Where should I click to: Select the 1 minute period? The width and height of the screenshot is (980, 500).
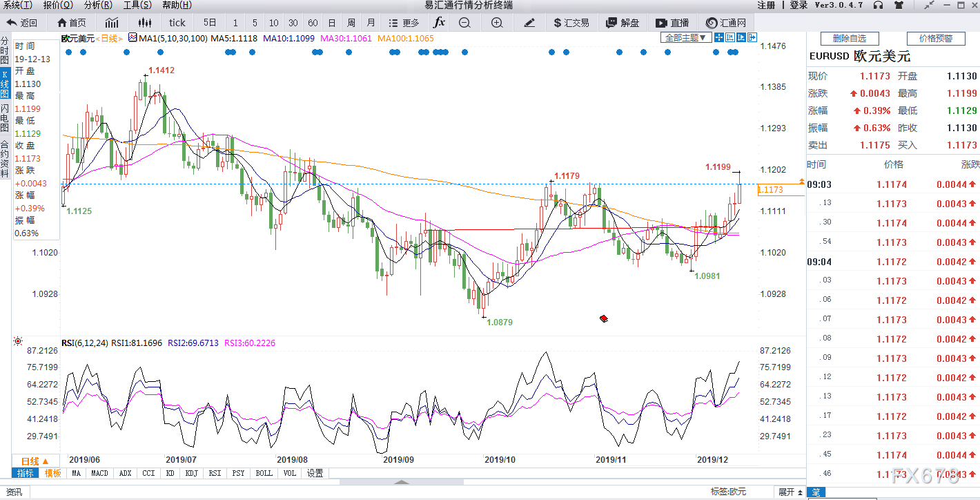pyautogui.click(x=235, y=23)
